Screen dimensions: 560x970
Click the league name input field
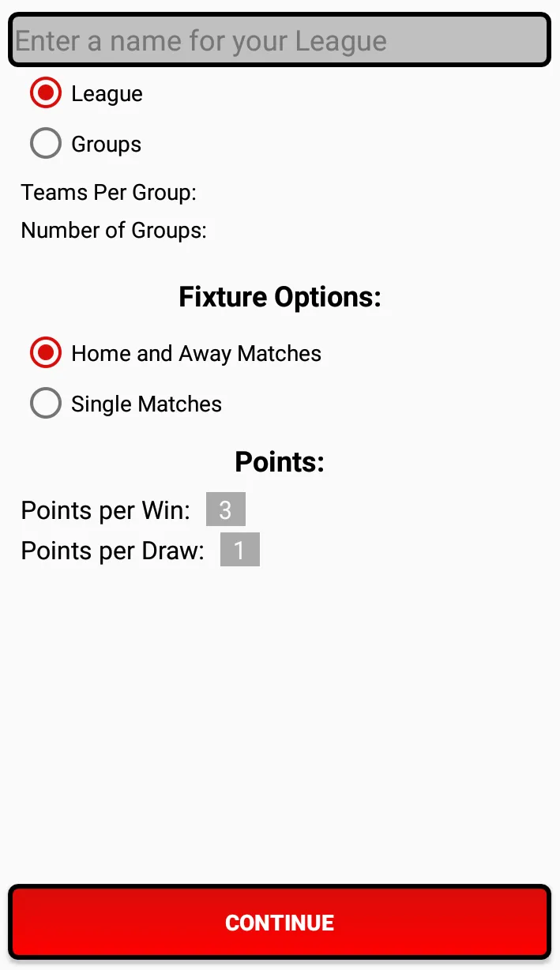(280, 39)
